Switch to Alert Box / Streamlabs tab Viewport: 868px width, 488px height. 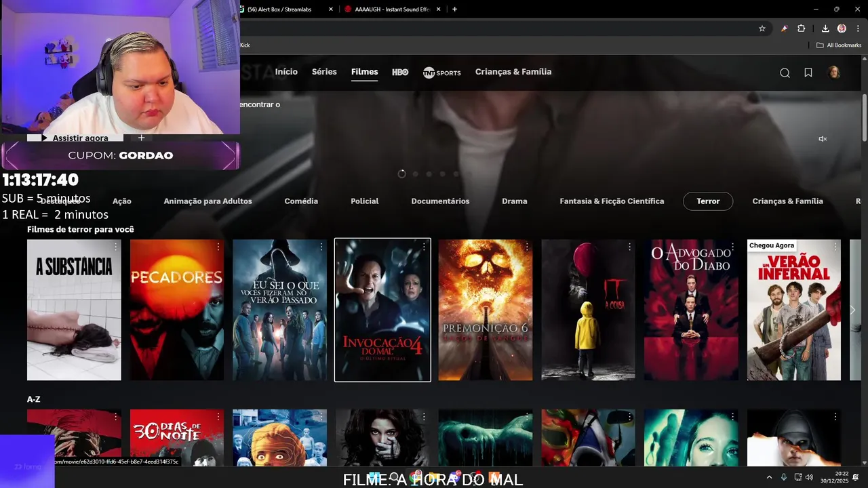pyautogui.click(x=285, y=9)
